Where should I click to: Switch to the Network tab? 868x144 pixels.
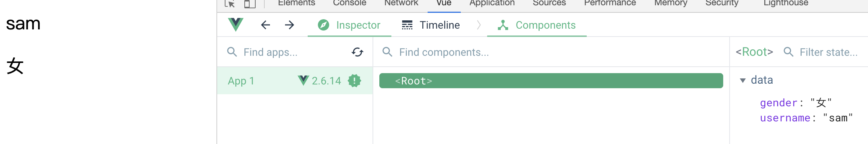[401, 3]
